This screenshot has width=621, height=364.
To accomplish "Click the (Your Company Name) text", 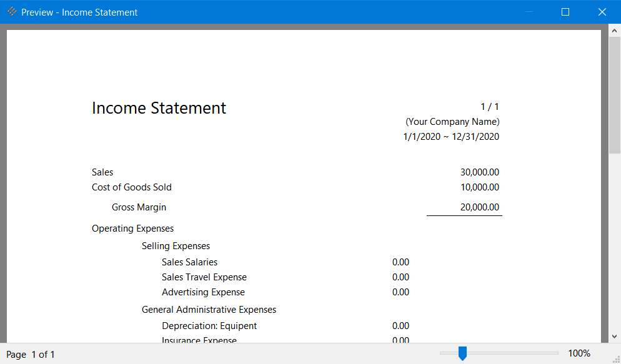I will [x=452, y=122].
